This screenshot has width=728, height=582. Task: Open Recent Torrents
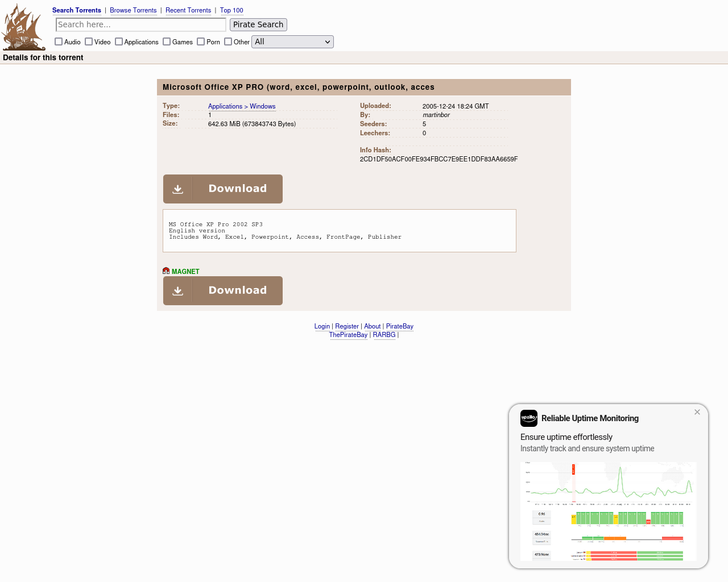coord(188,10)
